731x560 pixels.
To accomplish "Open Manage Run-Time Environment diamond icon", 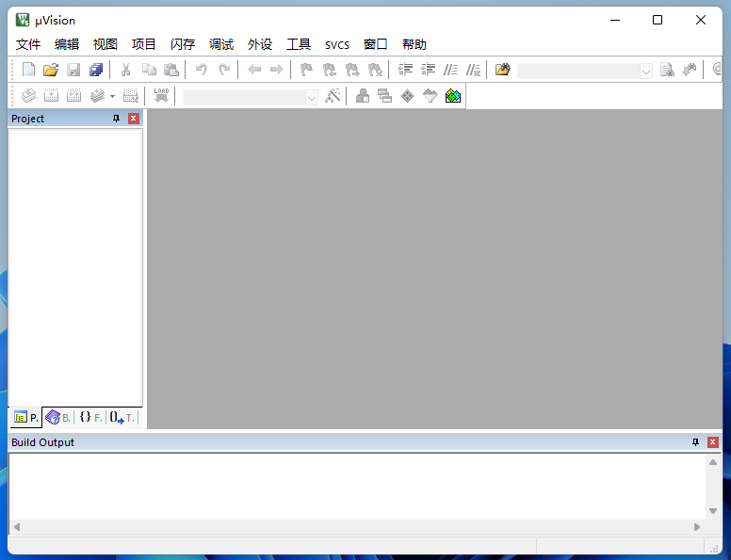I will point(408,96).
